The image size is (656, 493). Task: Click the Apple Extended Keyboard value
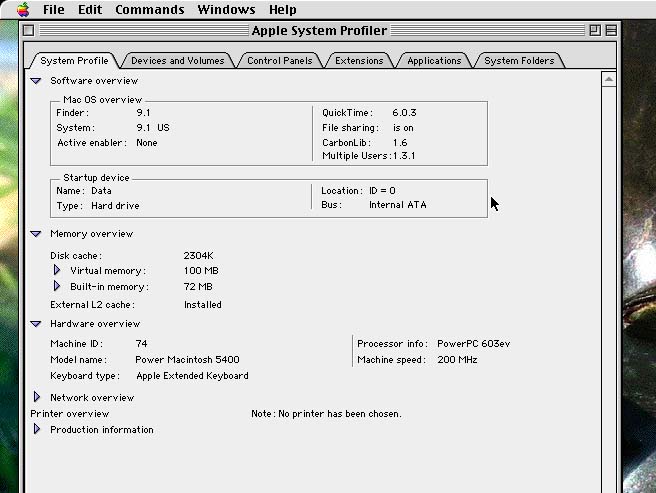point(192,376)
